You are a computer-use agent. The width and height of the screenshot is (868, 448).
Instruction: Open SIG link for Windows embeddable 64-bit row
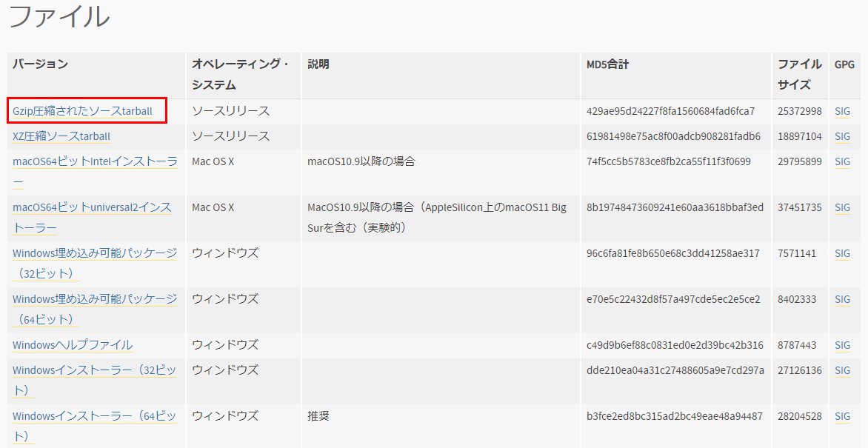tap(842, 300)
